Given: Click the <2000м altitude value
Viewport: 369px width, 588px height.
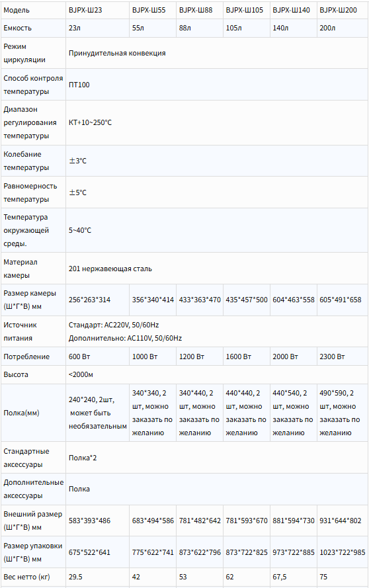Looking at the screenshot, I should pos(81,374).
